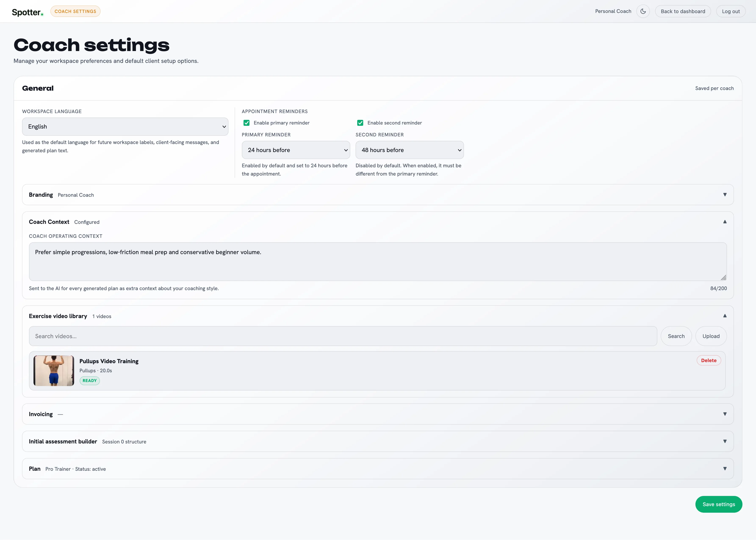Image resolution: width=756 pixels, height=540 pixels.
Task: Expand the Invoicing section
Action: coord(378,414)
